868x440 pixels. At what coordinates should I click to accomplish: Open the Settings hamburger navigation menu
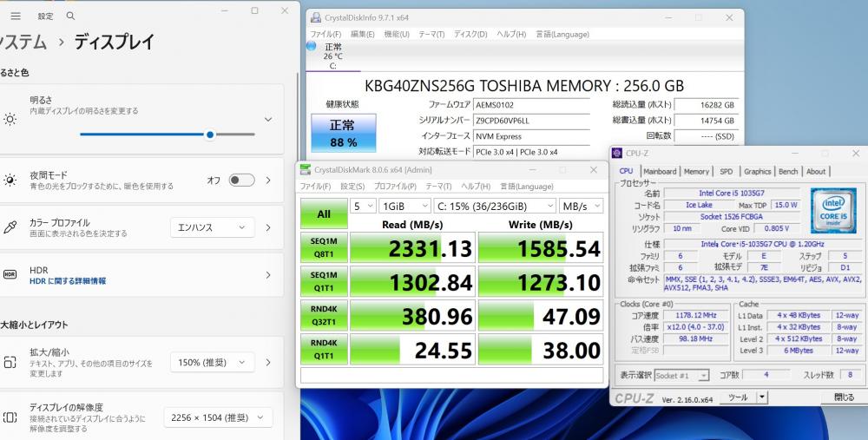16,16
